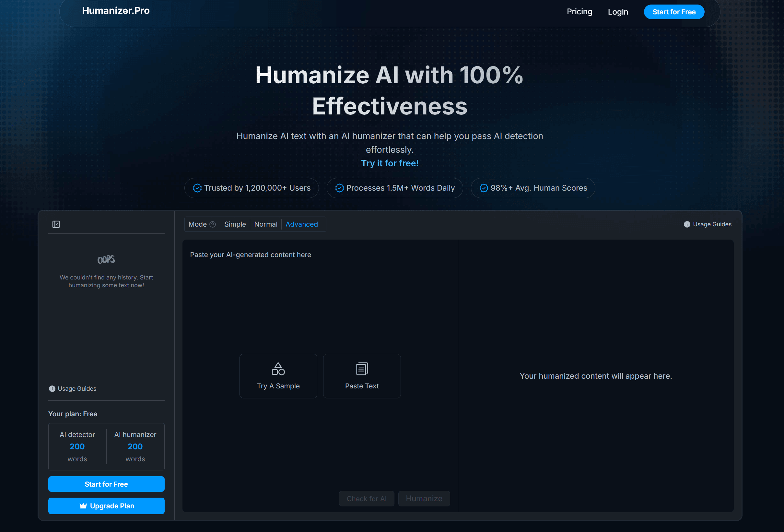Screen dimensions: 784x532
Task: Select Advanced mode
Action: pyautogui.click(x=302, y=224)
